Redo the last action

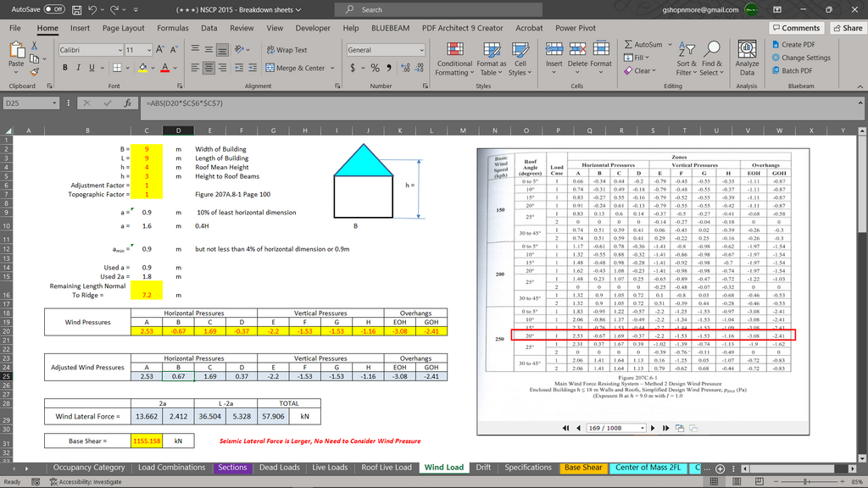click(x=114, y=10)
